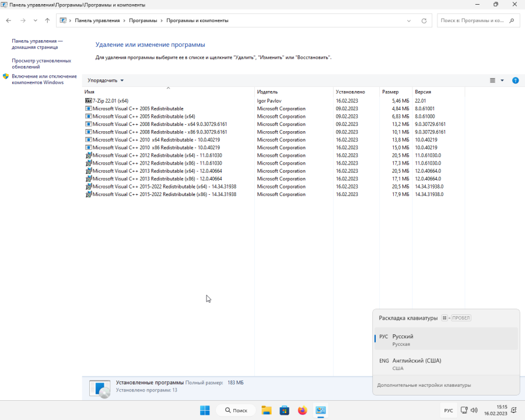Sort by the Имя column header

(x=169, y=92)
